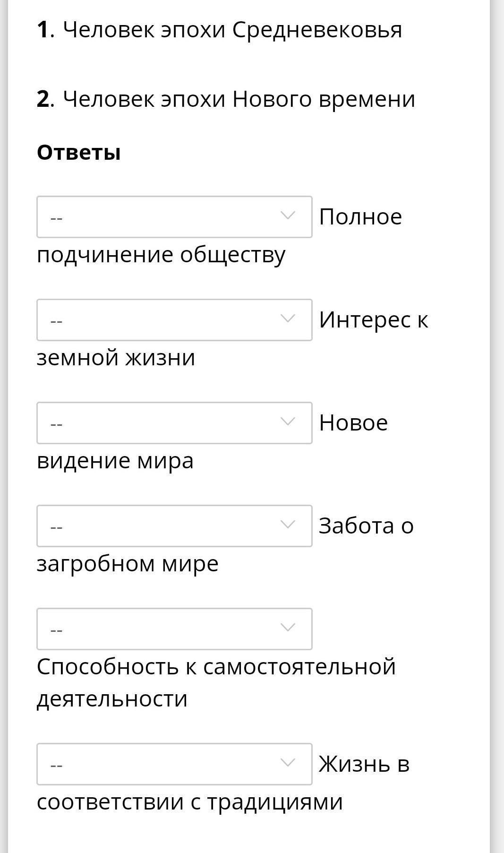Click the 'соответствии с традициями' label text
The image size is (504, 853).
[189, 802]
